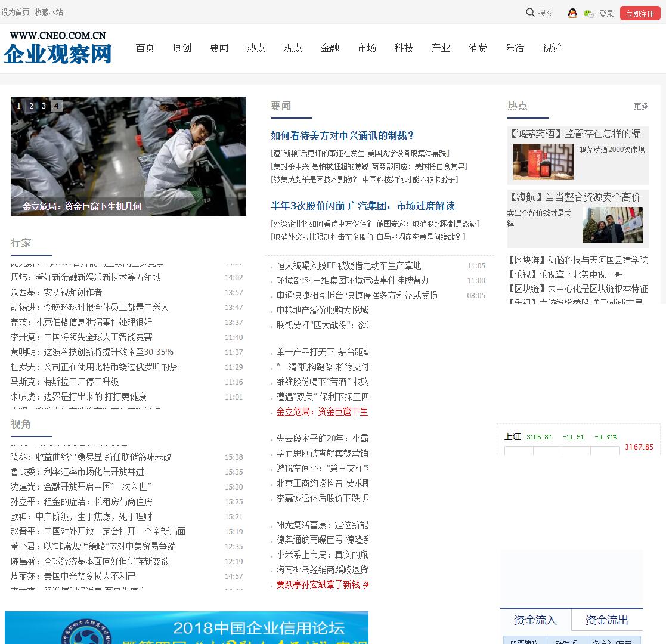
Task: Open 周炜:看好新金融新娱乐 article
Action: click(86, 277)
